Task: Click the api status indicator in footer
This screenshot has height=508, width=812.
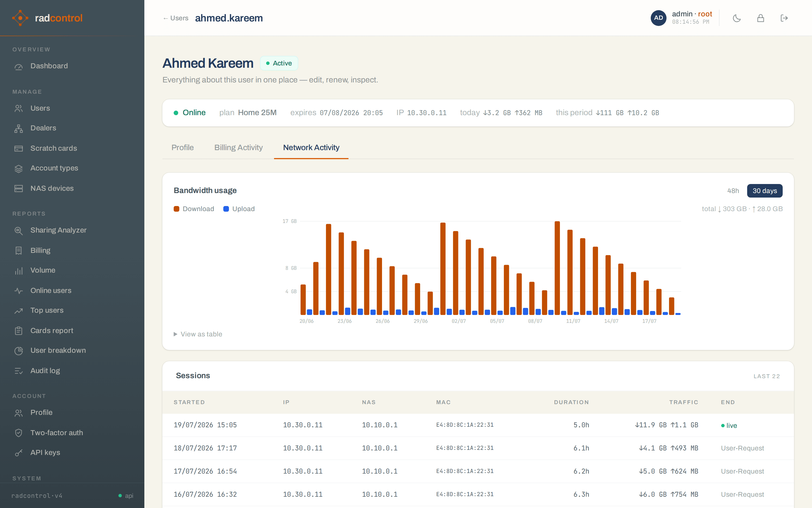Action: pyautogui.click(x=126, y=496)
